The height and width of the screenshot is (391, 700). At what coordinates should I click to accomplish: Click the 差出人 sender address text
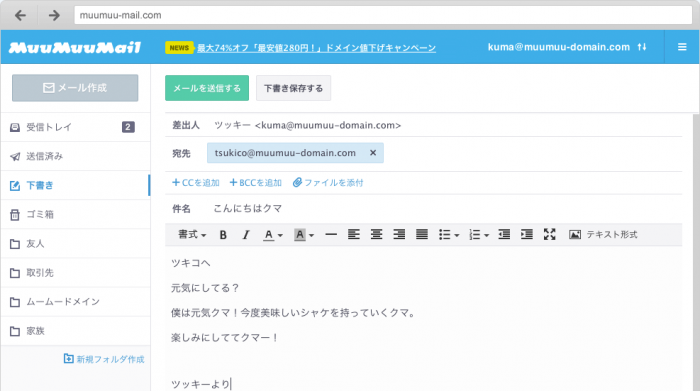pos(308,125)
